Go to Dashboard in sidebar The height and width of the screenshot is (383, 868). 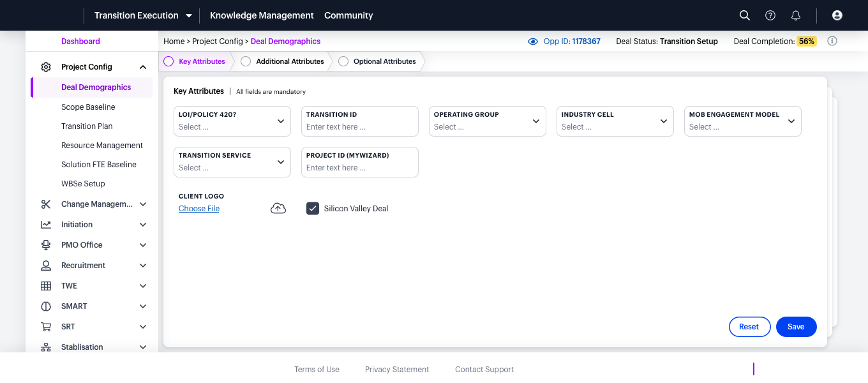tap(80, 41)
